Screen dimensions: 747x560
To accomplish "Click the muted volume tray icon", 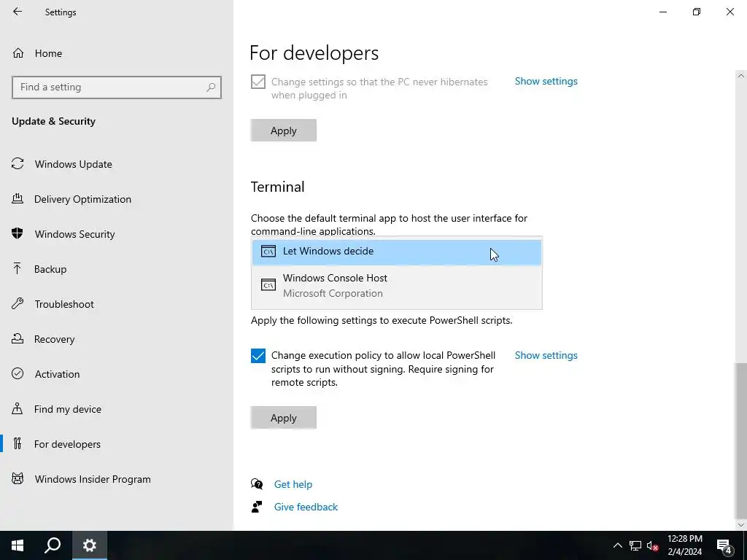I will pyautogui.click(x=653, y=545).
